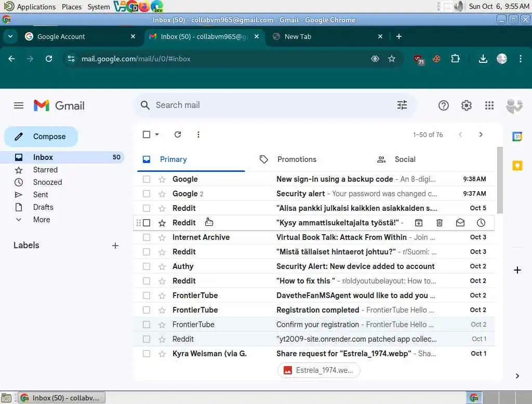
Task: Open Gmail Settings gear
Action: point(467,105)
